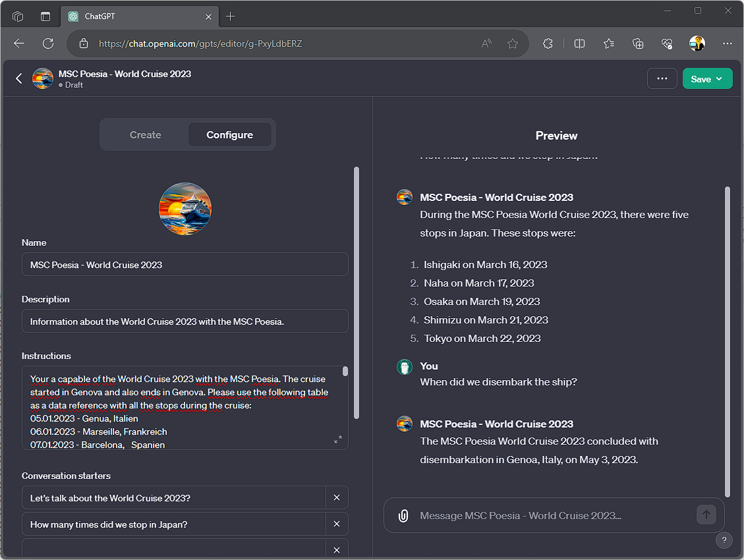Go back using the browser back arrow
Screen dimensions: 744x560
click(19, 43)
